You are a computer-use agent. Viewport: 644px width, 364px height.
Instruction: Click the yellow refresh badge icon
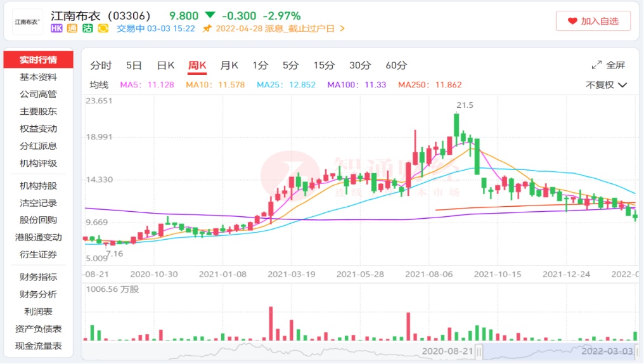[x=103, y=29]
